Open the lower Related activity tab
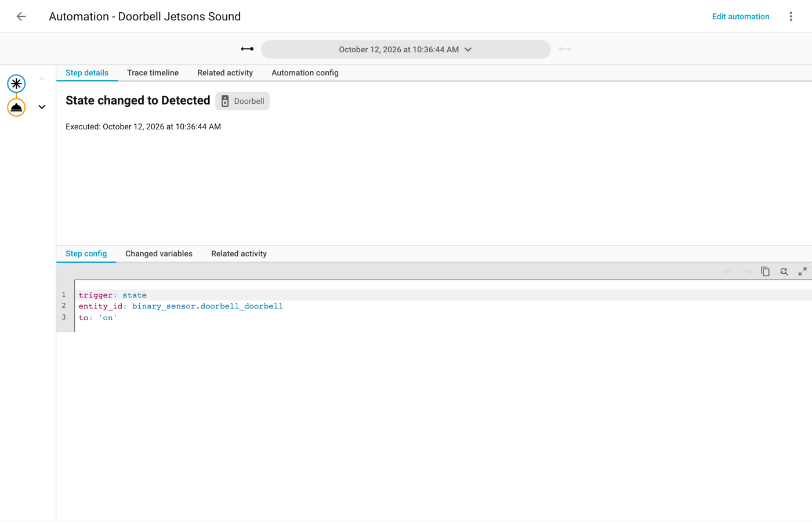Viewport: 812px width, 522px height. pyautogui.click(x=239, y=254)
